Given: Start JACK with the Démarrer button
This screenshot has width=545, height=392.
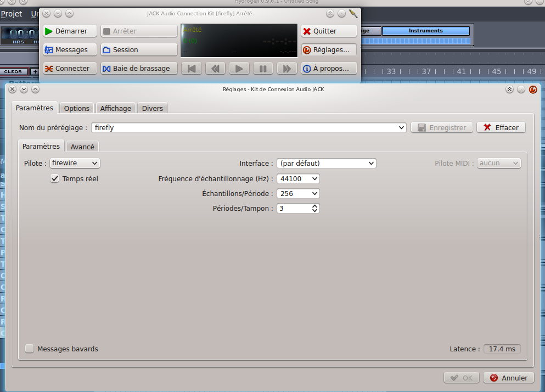Looking at the screenshot, I should point(70,31).
